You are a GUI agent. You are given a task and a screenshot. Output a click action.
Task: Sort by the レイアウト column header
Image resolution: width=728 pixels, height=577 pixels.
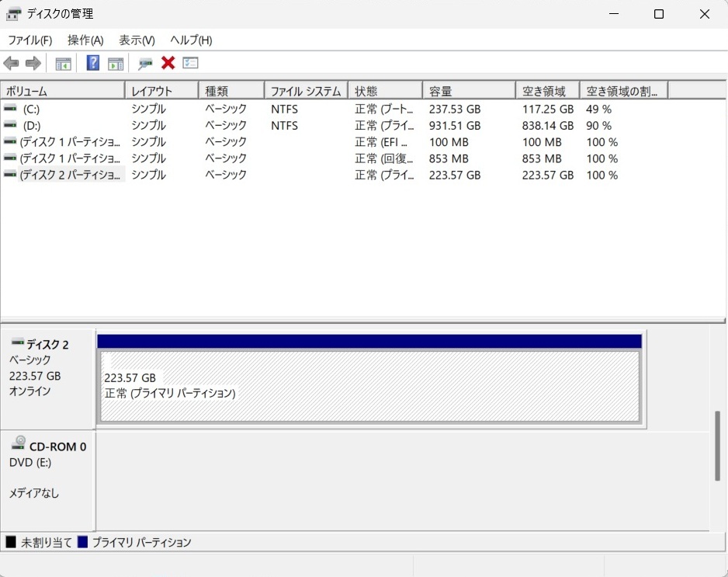[x=161, y=91]
